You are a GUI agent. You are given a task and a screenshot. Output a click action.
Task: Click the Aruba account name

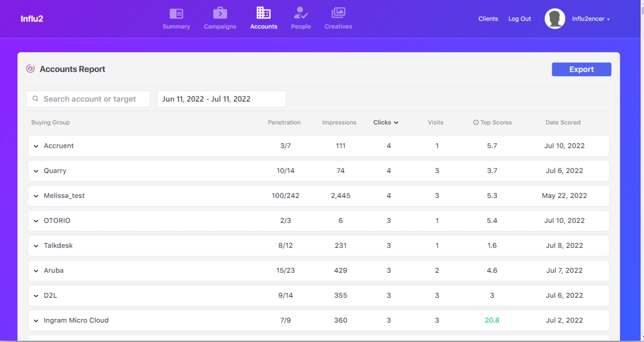(x=54, y=271)
